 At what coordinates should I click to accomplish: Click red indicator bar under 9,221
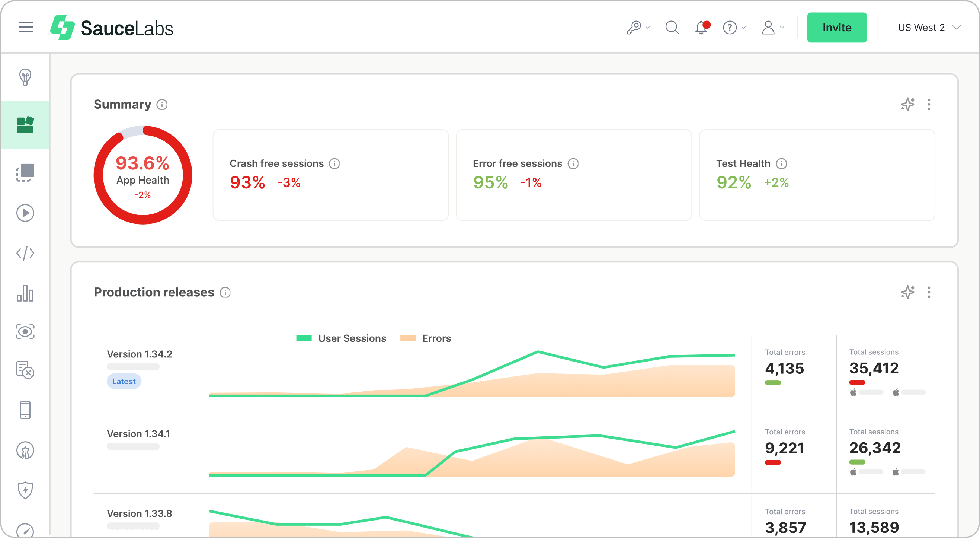[x=773, y=462]
